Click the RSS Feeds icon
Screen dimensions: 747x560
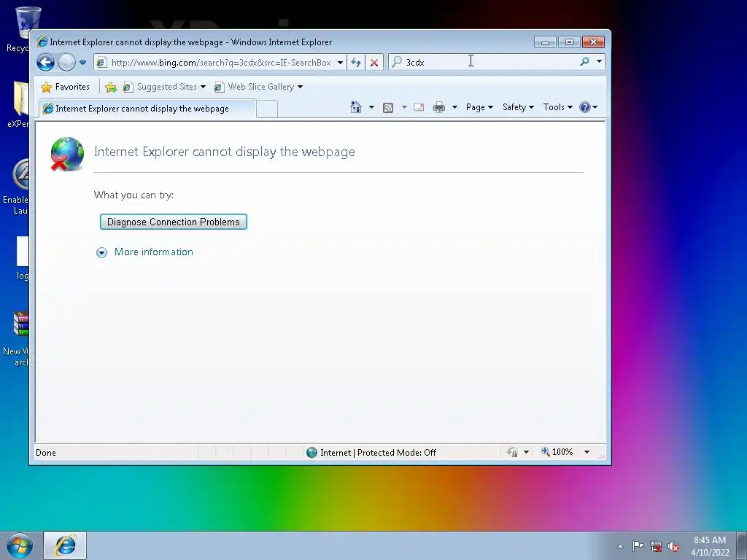click(388, 108)
